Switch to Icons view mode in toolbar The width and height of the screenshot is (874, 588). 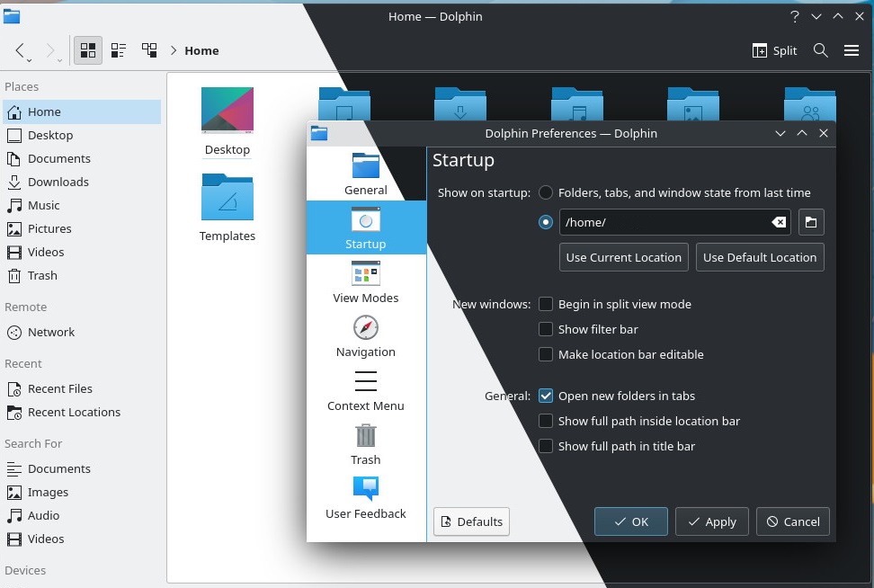(88, 50)
